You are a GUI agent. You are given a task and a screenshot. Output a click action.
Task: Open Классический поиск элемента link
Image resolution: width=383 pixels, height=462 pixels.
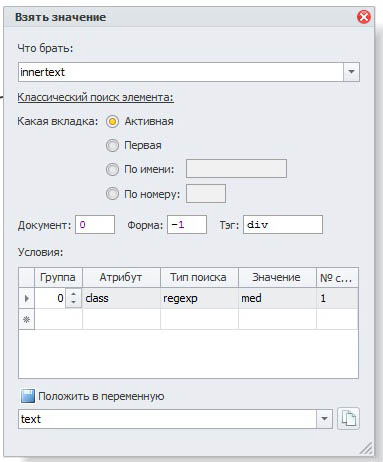pyautogui.click(x=95, y=97)
